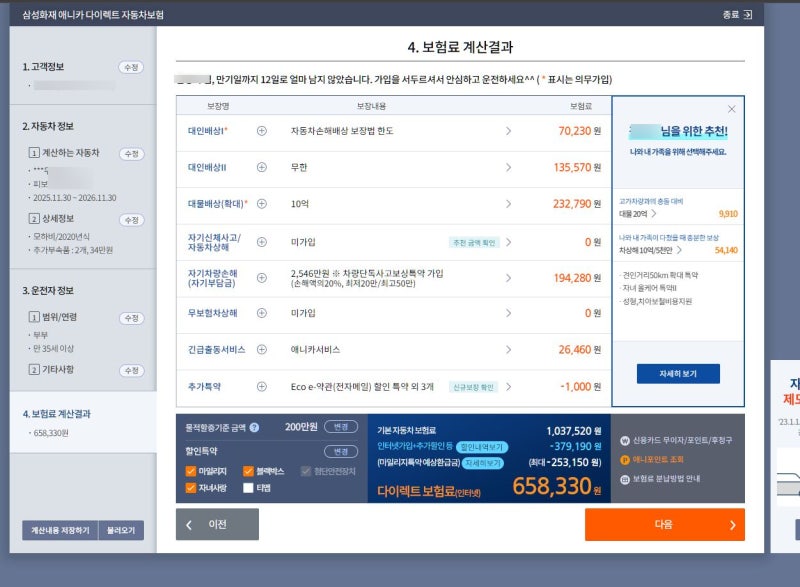Click the plus icon next to 대물배상(확대)
800x587 pixels.
262,203
